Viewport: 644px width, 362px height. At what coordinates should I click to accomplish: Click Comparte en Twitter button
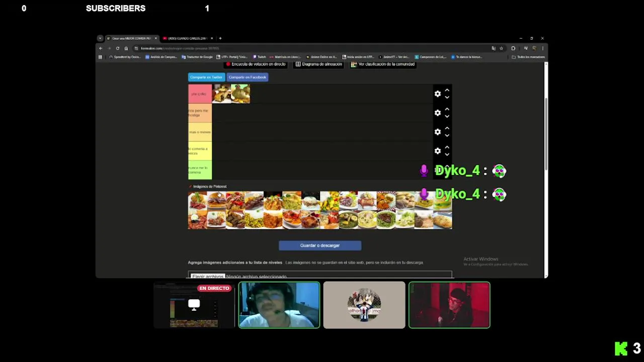206,77
